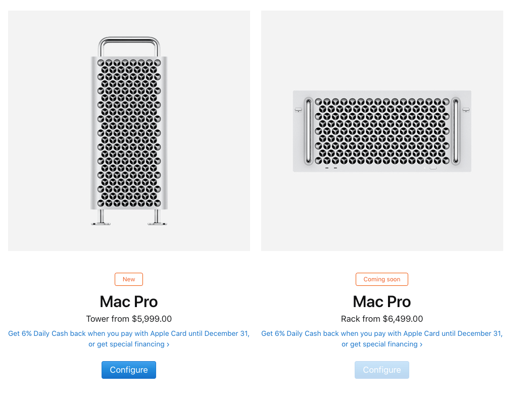Click the blue Configure button for the Tower
This screenshot has width=532, height=399.
[129, 370]
